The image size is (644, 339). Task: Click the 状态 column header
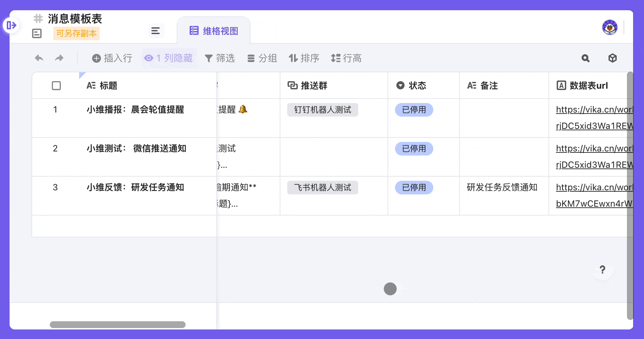click(x=424, y=86)
